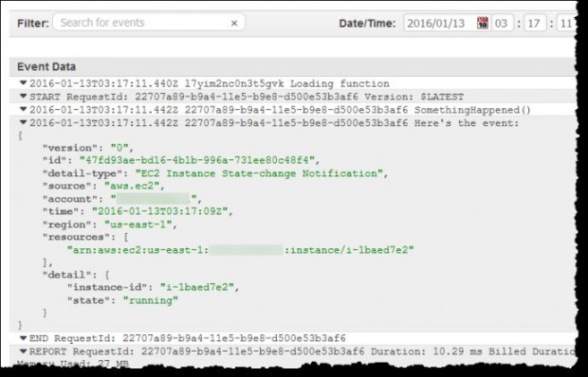
Task: Collapse the Here's the event log row
Action: click(x=24, y=122)
